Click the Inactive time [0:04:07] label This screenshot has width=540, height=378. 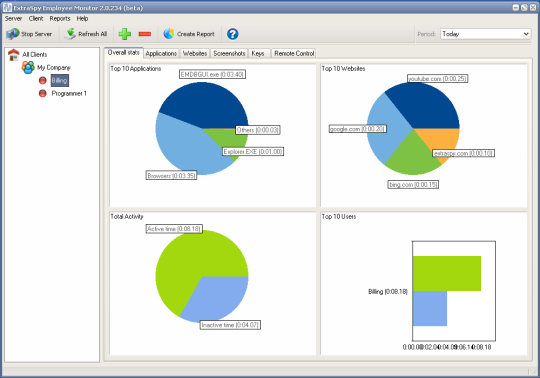[230, 325]
